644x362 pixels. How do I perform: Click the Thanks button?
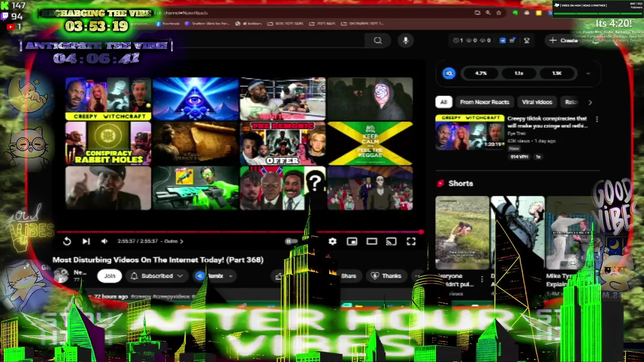[x=386, y=276]
